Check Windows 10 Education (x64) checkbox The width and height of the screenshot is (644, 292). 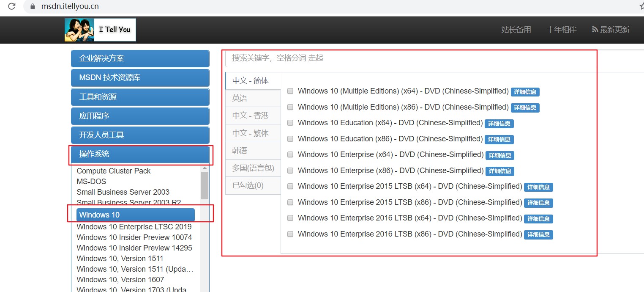290,123
